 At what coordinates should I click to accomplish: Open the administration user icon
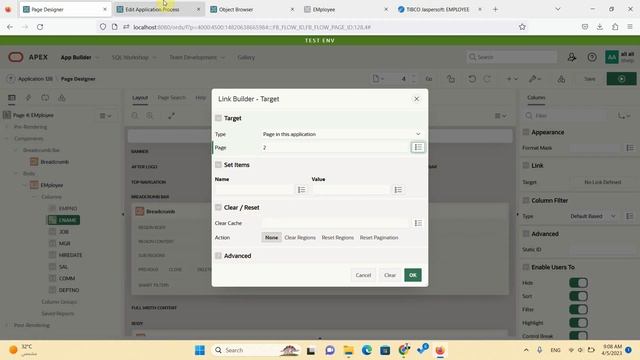pos(572,57)
